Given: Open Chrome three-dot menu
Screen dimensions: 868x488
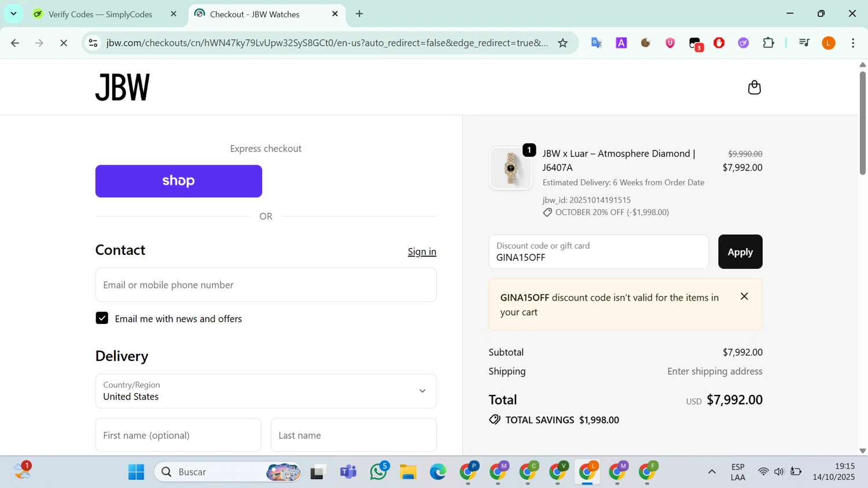Looking at the screenshot, I should tap(853, 43).
